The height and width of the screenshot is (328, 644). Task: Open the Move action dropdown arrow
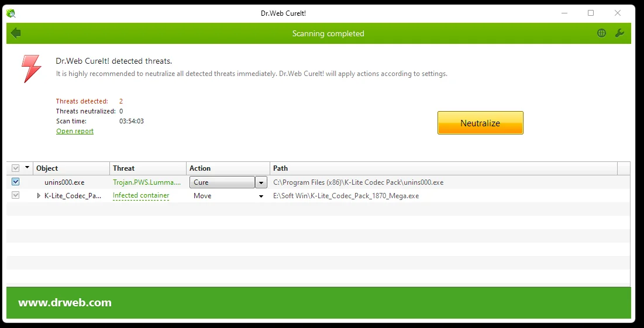tap(261, 196)
